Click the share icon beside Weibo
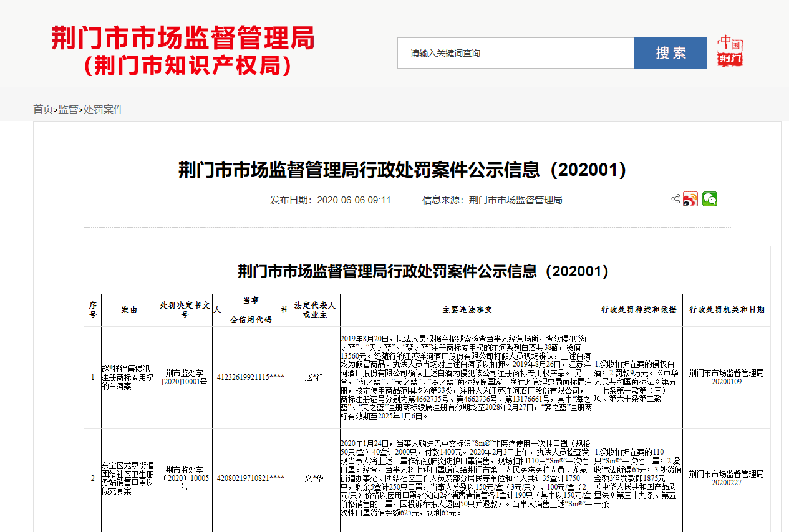This screenshot has width=789, height=532. point(675,199)
